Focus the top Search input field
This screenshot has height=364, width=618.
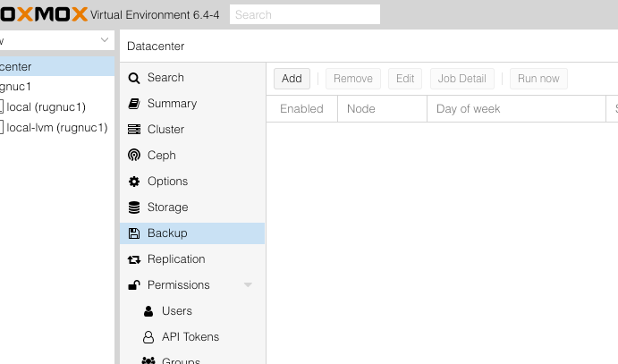305,14
